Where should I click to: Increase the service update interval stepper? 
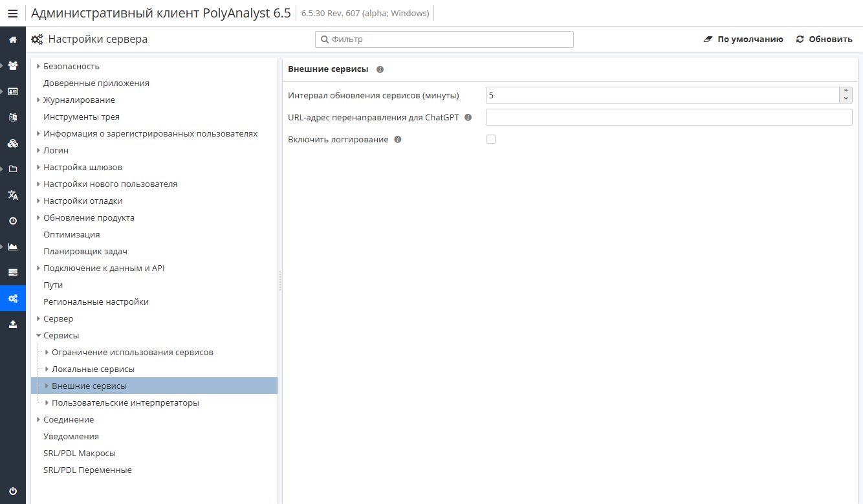click(846, 92)
